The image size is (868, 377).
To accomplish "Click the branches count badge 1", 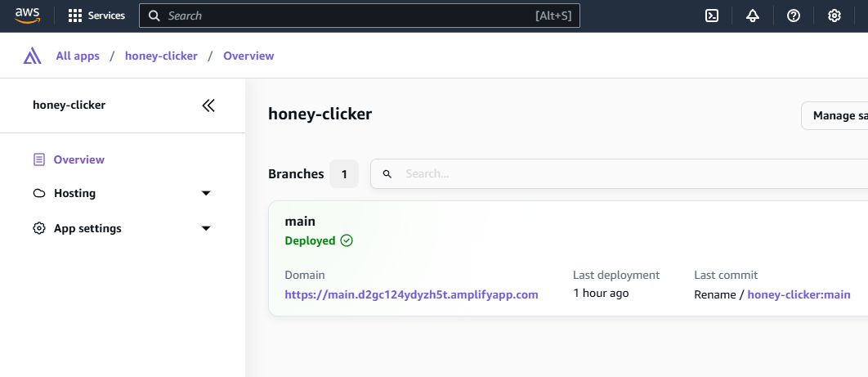I will [x=344, y=174].
